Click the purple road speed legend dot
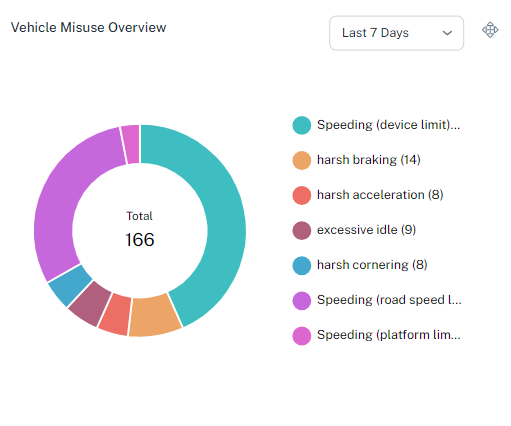The image size is (511, 426). click(x=302, y=300)
